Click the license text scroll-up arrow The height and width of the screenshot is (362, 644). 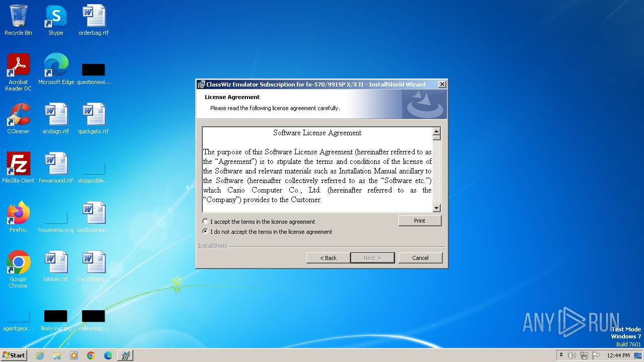(437, 132)
